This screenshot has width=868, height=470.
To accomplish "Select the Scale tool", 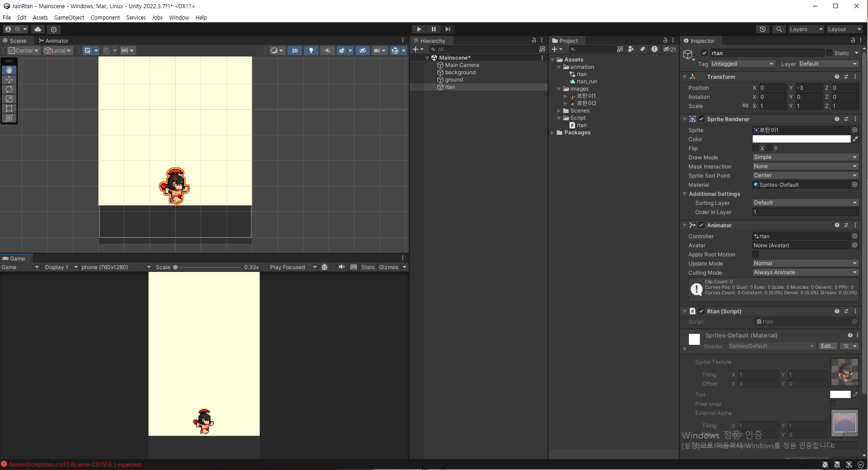I will tap(9, 99).
